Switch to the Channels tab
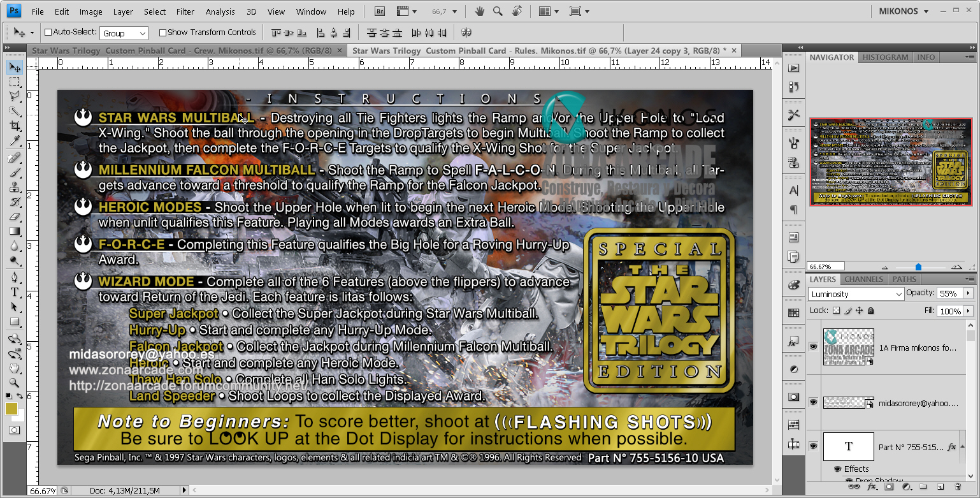 click(x=863, y=279)
